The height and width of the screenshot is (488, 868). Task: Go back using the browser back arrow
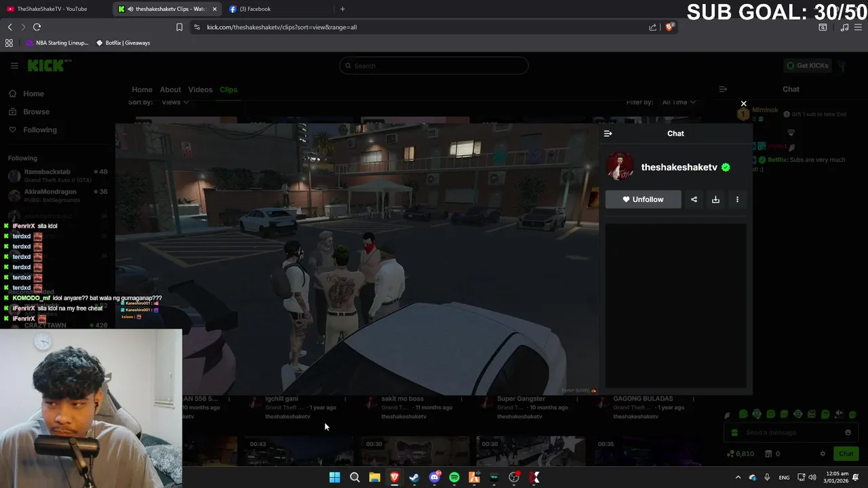click(9, 27)
